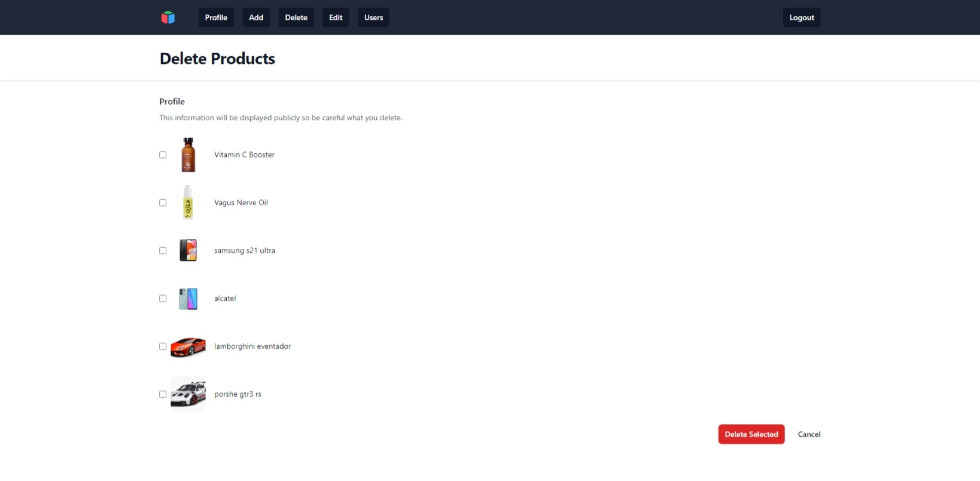
Task: Click the alcatel phone image
Action: (x=188, y=299)
